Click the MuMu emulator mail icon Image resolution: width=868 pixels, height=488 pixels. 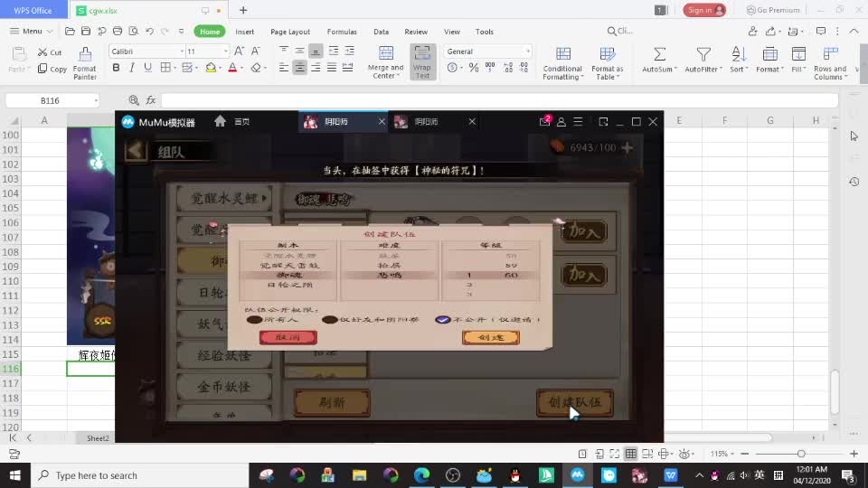(544, 121)
